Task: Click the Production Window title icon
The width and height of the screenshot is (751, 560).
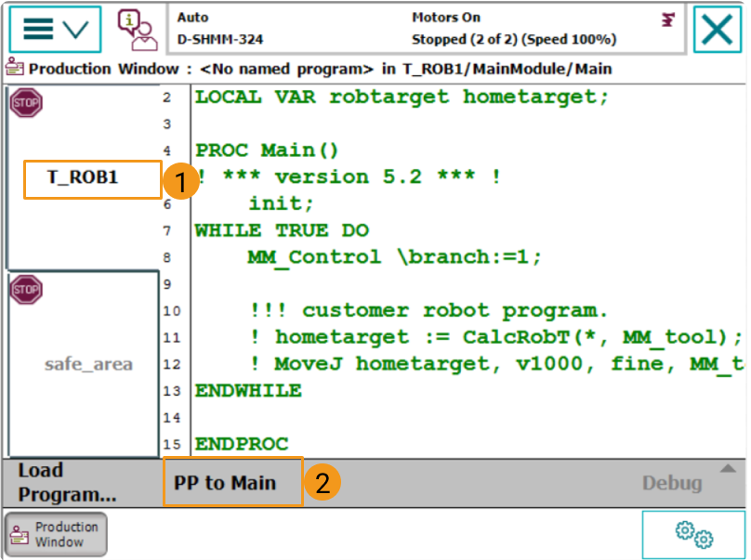Action: [x=14, y=68]
